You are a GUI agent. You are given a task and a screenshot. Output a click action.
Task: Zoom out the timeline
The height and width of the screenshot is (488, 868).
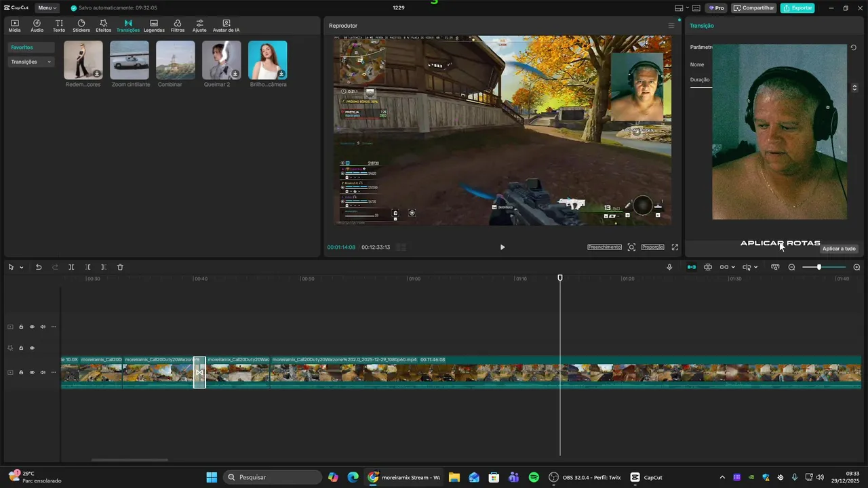click(791, 267)
